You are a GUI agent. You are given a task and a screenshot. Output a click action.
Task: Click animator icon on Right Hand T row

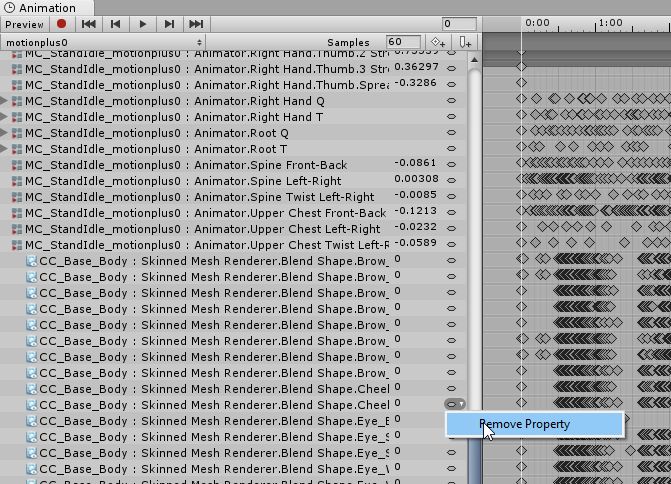pyautogui.click(x=17, y=117)
